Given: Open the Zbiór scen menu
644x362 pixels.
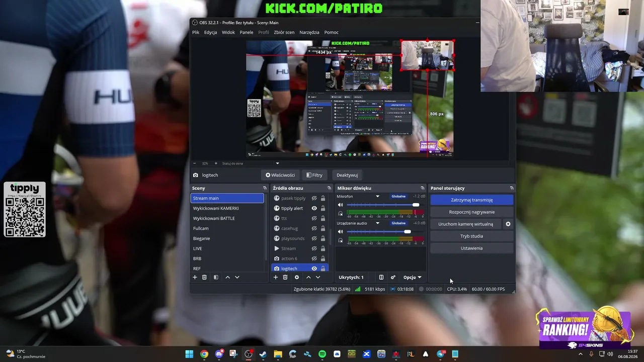Looking at the screenshot, I should point(284,32).
